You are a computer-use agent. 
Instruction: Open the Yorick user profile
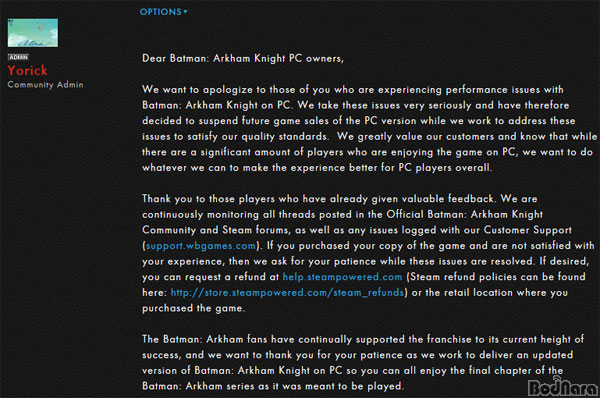(x=28, y=70)
